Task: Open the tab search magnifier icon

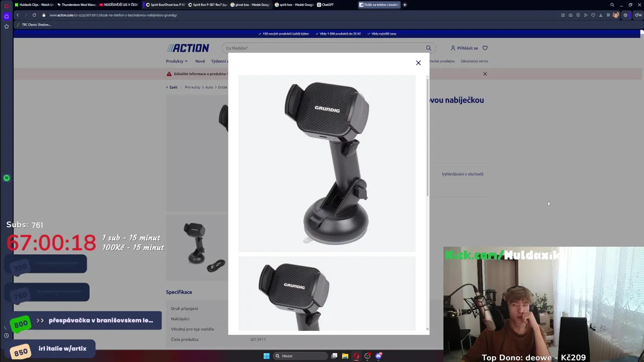Action: click(612, 5)
